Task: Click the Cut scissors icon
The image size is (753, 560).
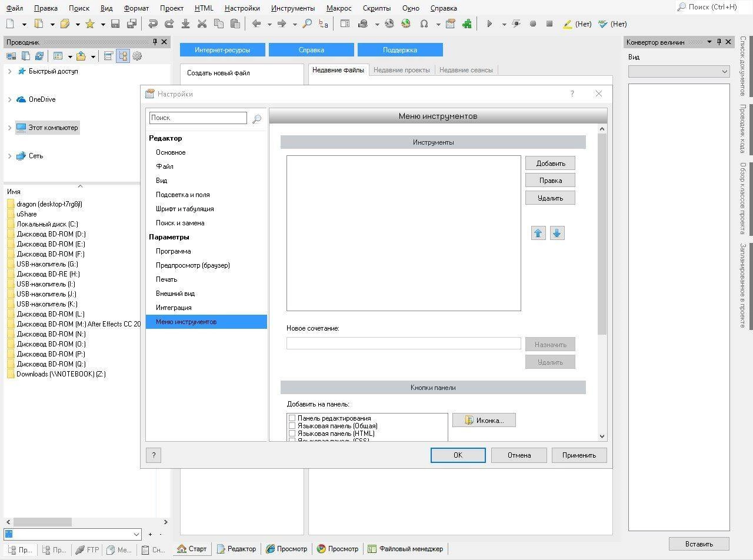Action: coord(202,24)
